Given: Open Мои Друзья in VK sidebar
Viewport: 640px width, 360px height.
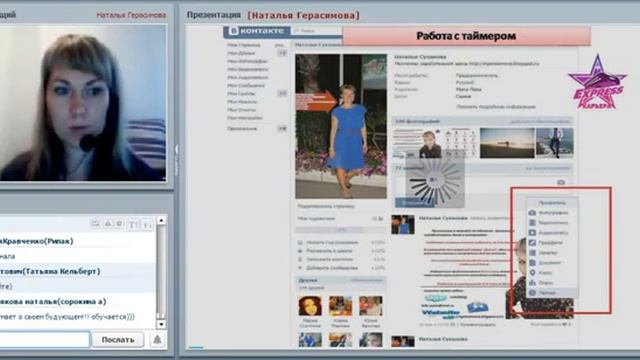Looking at the screenshot, I should point(241,53).
